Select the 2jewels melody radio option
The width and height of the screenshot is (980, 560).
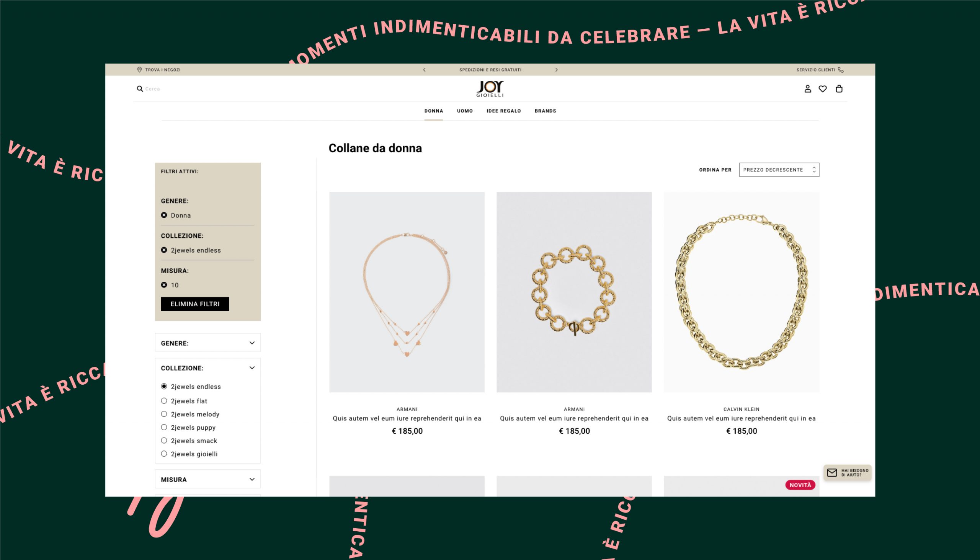click(x=164, y=414)
